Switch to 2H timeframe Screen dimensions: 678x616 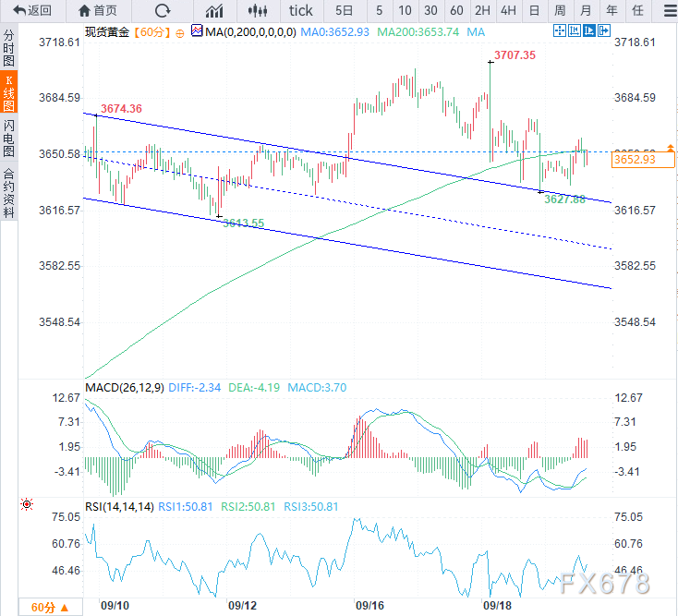click(x=482, y=11)
